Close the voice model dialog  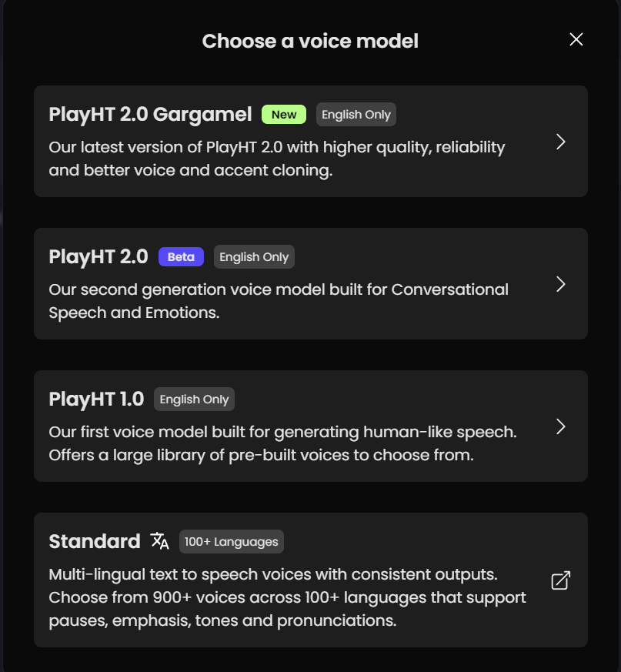pyautogui.click(x=576, y=40)
